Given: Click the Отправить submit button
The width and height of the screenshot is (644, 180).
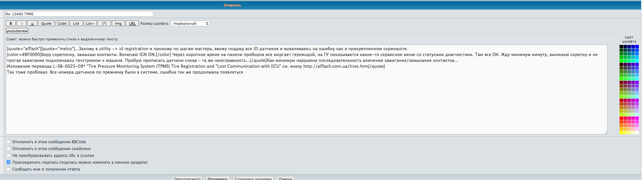Looking at the screenshot, I should coord(217,178).
